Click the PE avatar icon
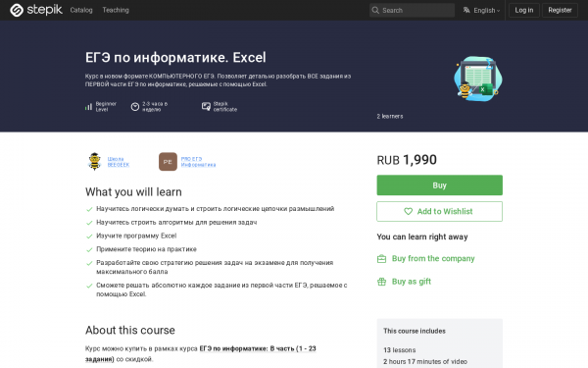This screenshot has height=368, width=588. [x=168, y=162]
